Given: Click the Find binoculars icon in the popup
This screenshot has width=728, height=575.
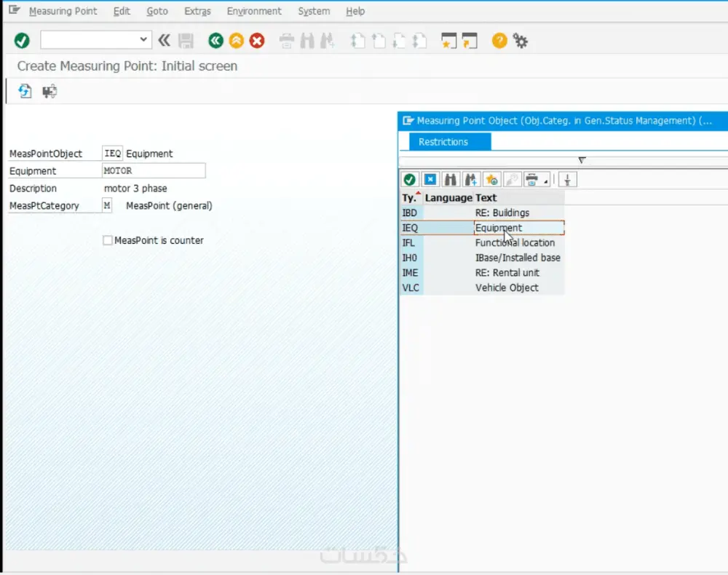Looking at the screenshot, I should pyautogui.click(x=449, y=179).
